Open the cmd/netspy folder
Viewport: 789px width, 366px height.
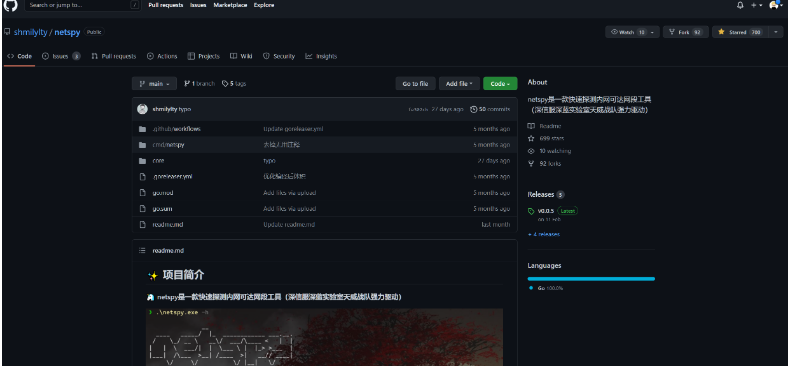coord(169,145)
